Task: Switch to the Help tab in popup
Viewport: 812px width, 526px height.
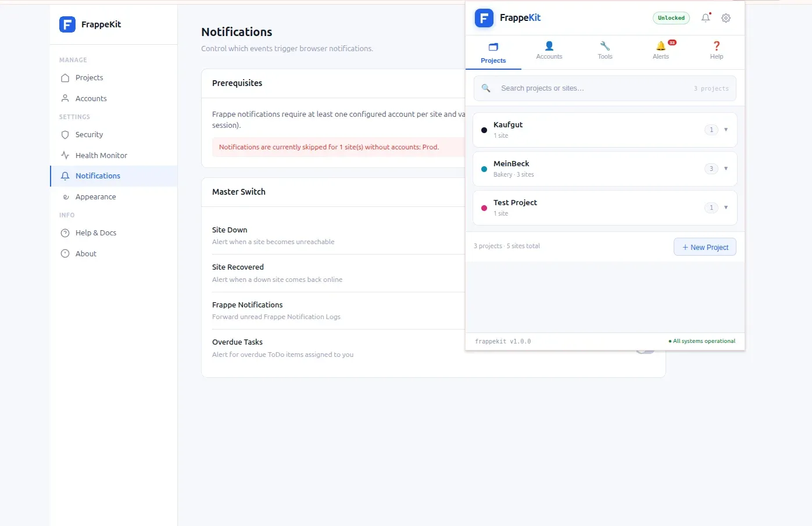Action: click(x=717, y=51)
